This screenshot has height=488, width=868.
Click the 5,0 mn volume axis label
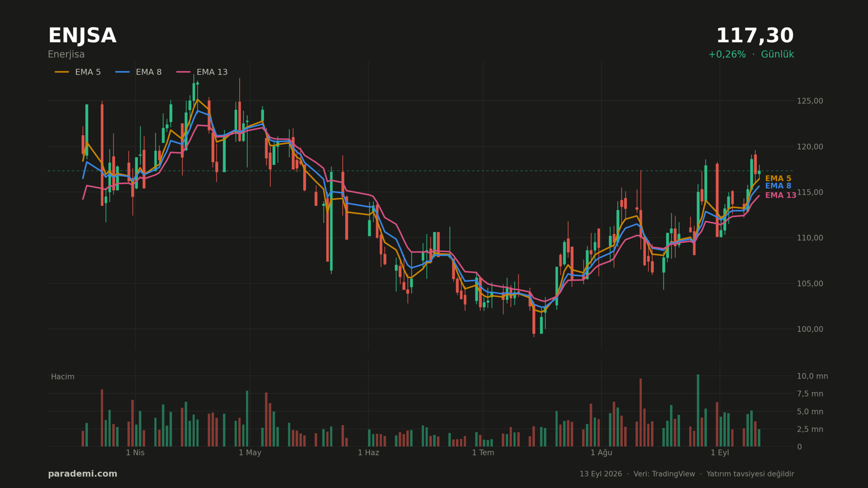810,412
